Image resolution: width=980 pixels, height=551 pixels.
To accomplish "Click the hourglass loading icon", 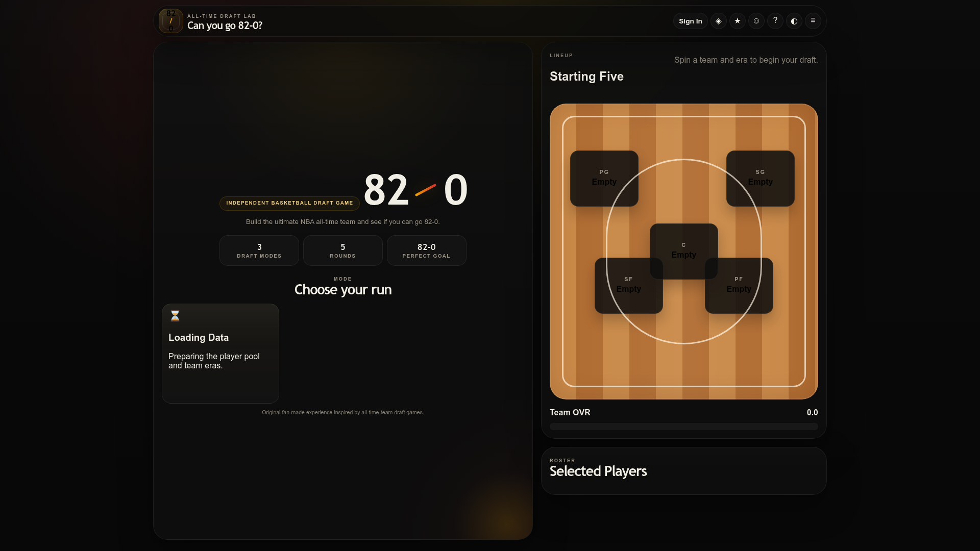I will tap(175, 316).
